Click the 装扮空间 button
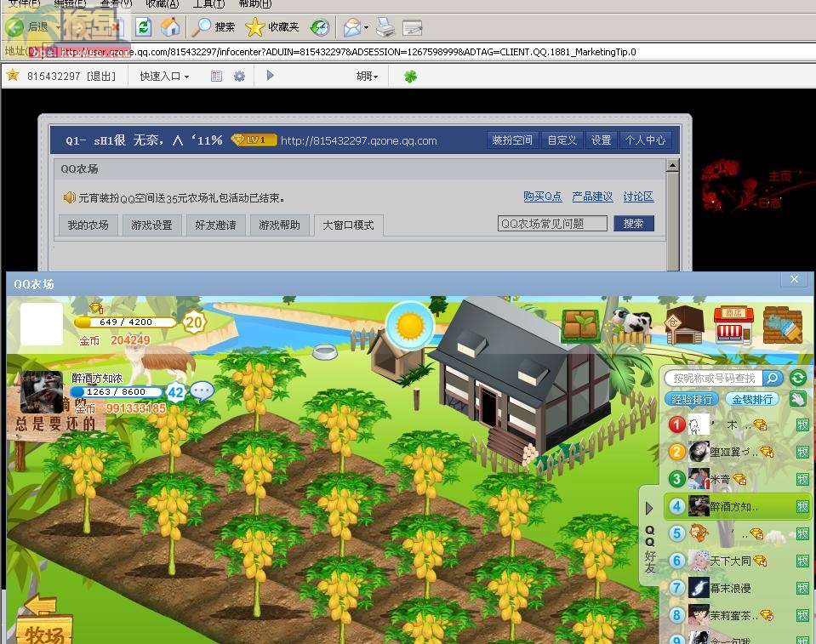 pos(512,140)
